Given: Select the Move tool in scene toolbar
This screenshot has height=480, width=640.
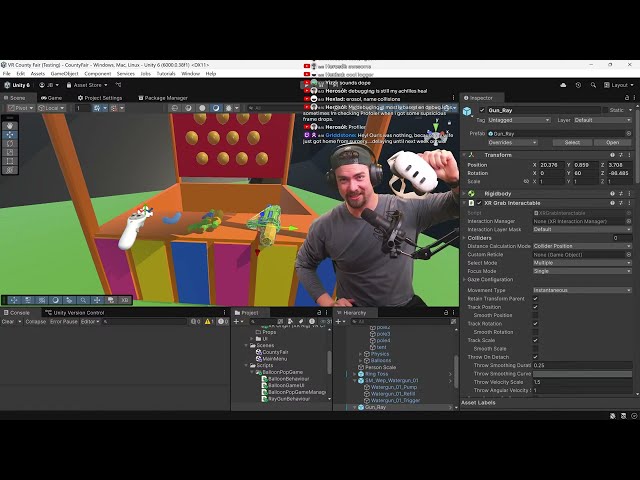Looking at the screenshot, I should 10,135.
